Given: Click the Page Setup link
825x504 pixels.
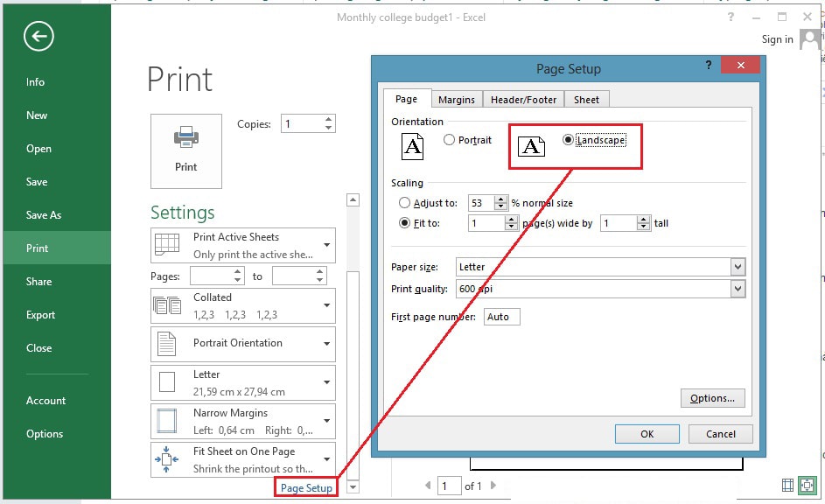Looking at the screenshot, I should point(305,486).
